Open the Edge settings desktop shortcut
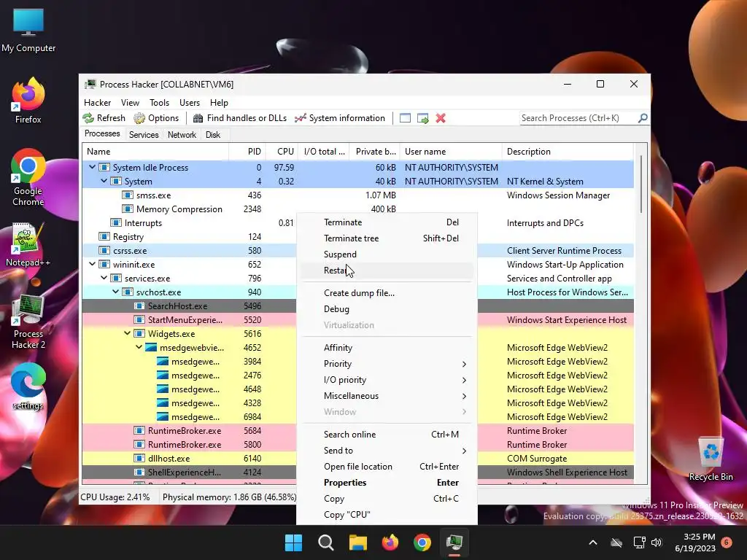This screenshot has height=560, width=747. pyautogui.click(x=28, y=386)
